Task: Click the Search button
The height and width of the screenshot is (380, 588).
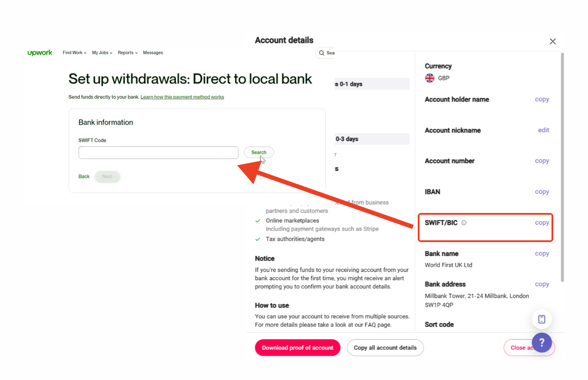Action: (259, 152)
